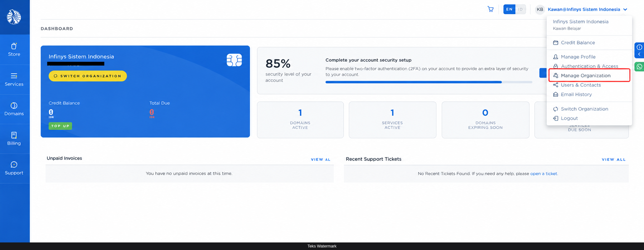This screenshot has width=644, height=250.
Task: Choose Authentication & Access menu item
Action: 589,66
